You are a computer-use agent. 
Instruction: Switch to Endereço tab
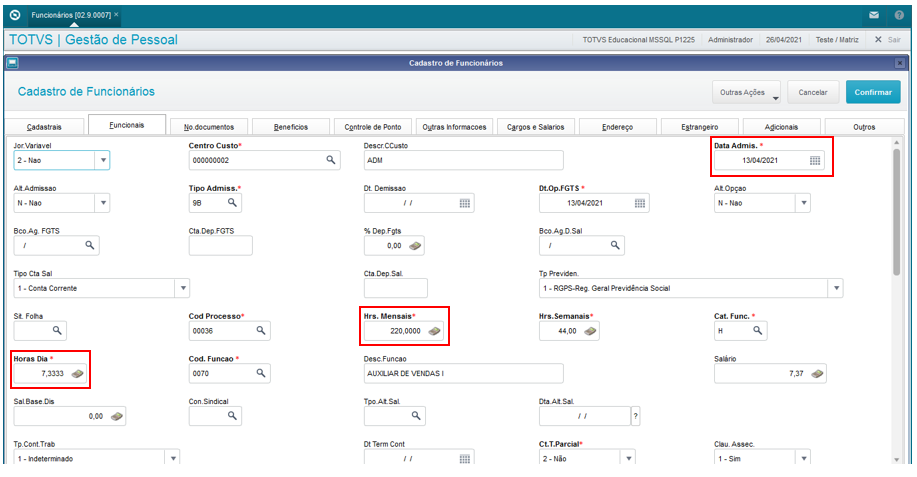pos(618,127)
